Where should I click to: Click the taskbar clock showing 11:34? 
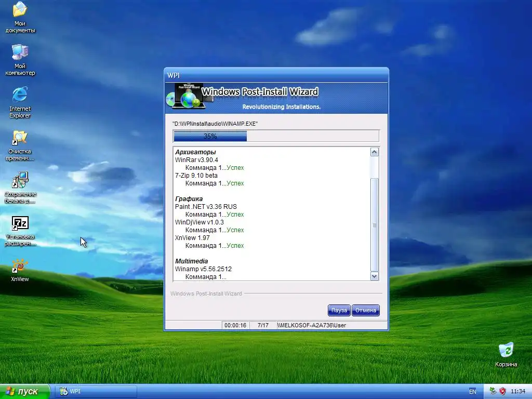coord(518,392)
